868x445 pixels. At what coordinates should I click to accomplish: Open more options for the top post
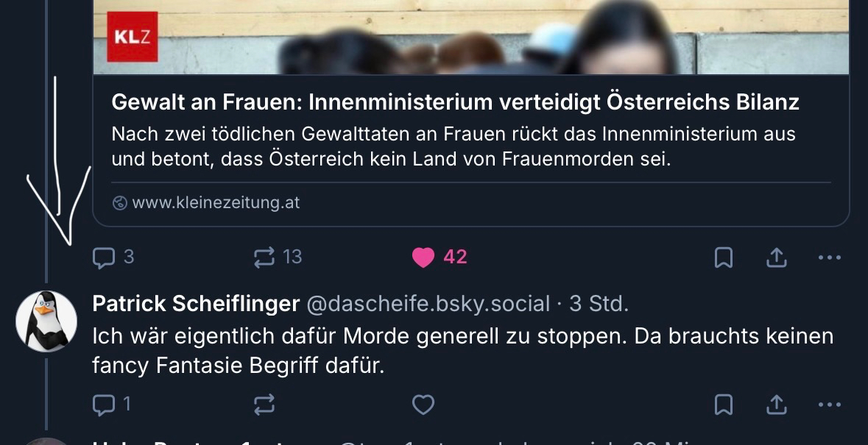pos(829,257)
